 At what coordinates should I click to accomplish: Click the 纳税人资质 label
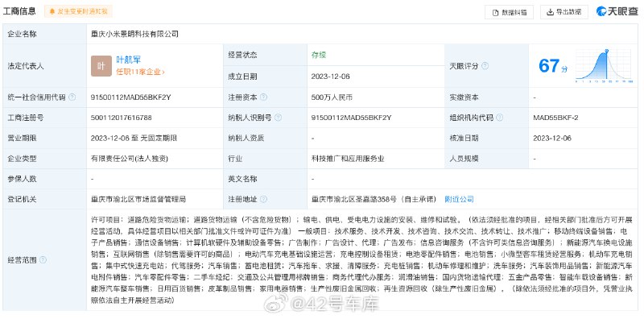pos(246,138)
